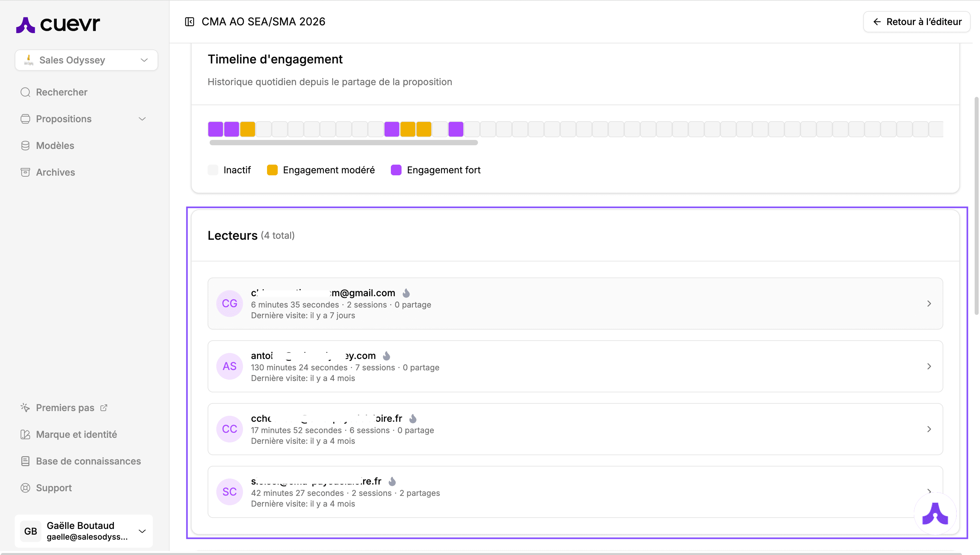Image resolution: width=980 pixels, height=555 pixels.
Task: Open Gaëlle Boutaud account menu
Action: tap(84, 531)
